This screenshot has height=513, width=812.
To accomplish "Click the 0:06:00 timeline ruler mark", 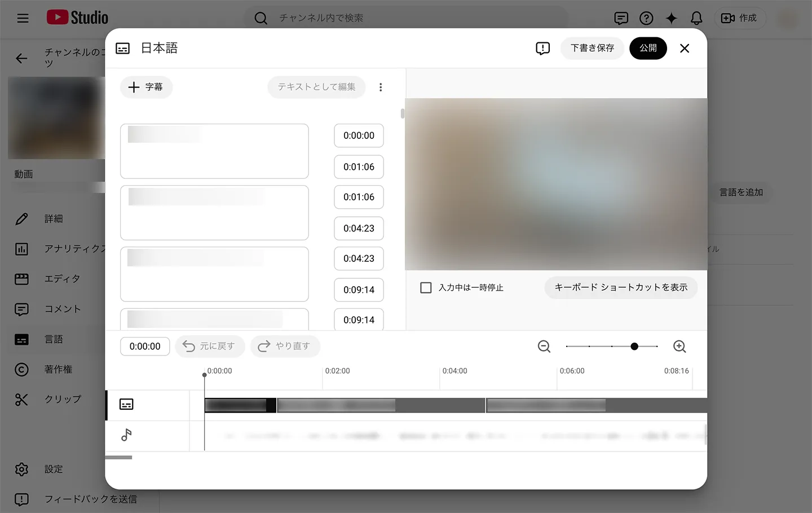I will point(572,371).
